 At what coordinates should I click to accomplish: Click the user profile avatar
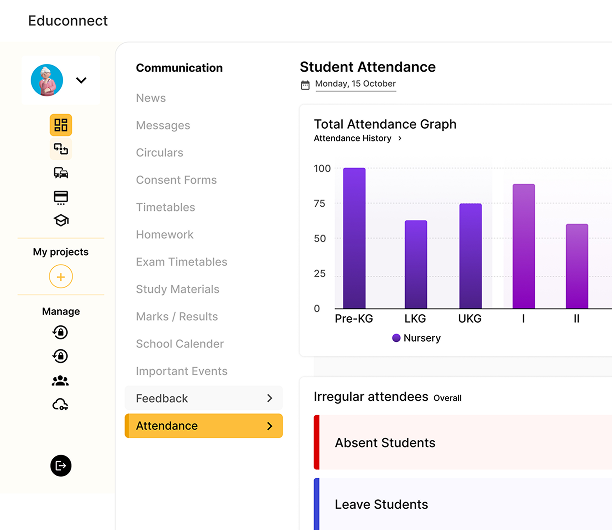(47, 80)
